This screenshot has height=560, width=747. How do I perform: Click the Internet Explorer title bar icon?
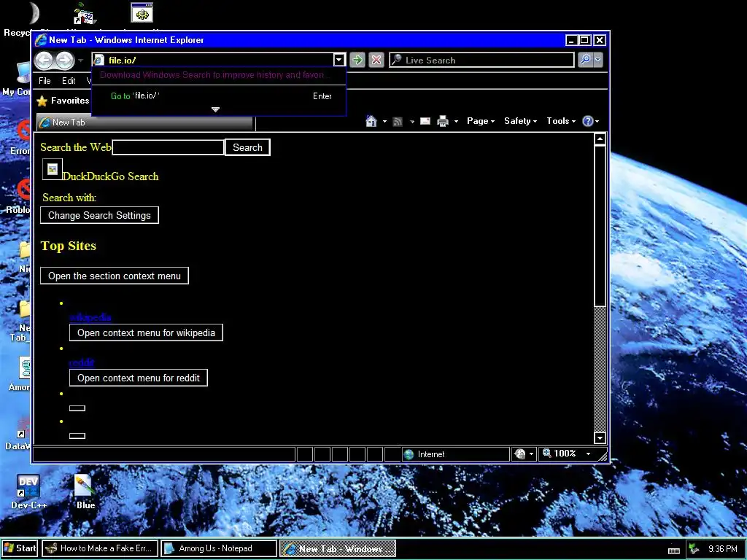tap(41, 40)
